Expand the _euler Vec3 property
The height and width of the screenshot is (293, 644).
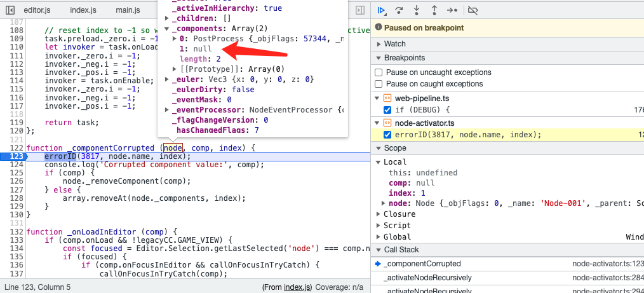click(x=167, y=79)
